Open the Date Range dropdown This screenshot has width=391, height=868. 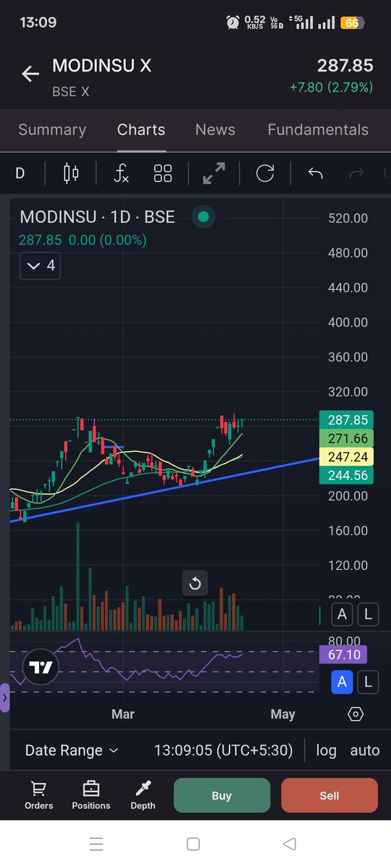[x=72, y=750]
